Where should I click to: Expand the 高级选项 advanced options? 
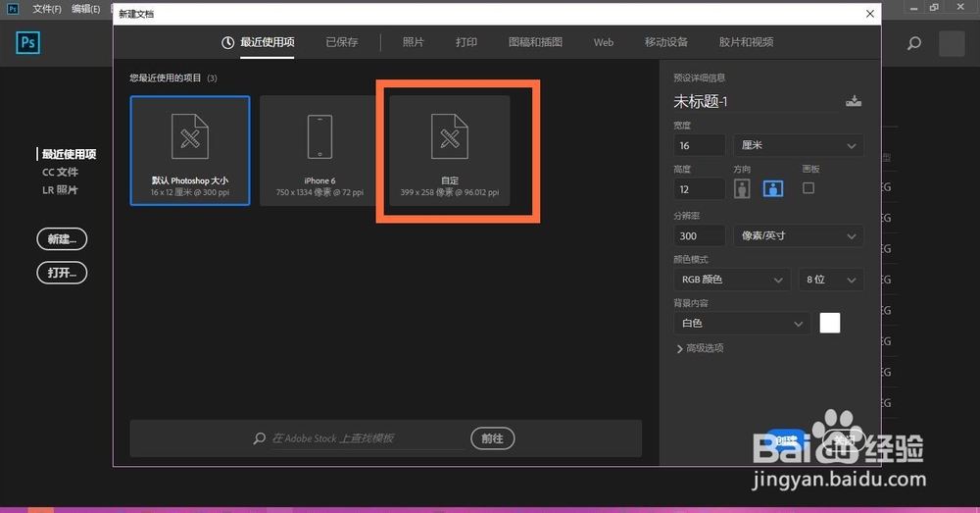point(700,348)
